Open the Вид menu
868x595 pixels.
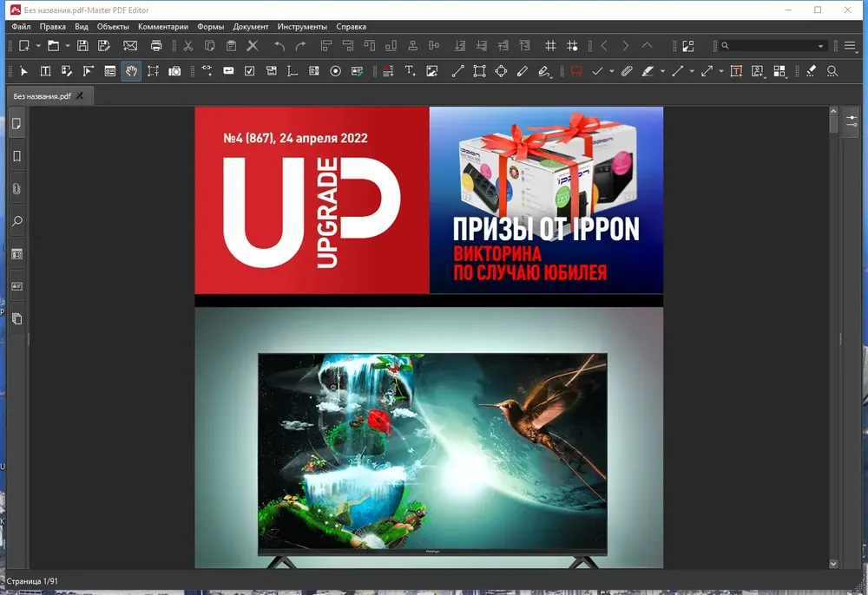tap(82, 27)
